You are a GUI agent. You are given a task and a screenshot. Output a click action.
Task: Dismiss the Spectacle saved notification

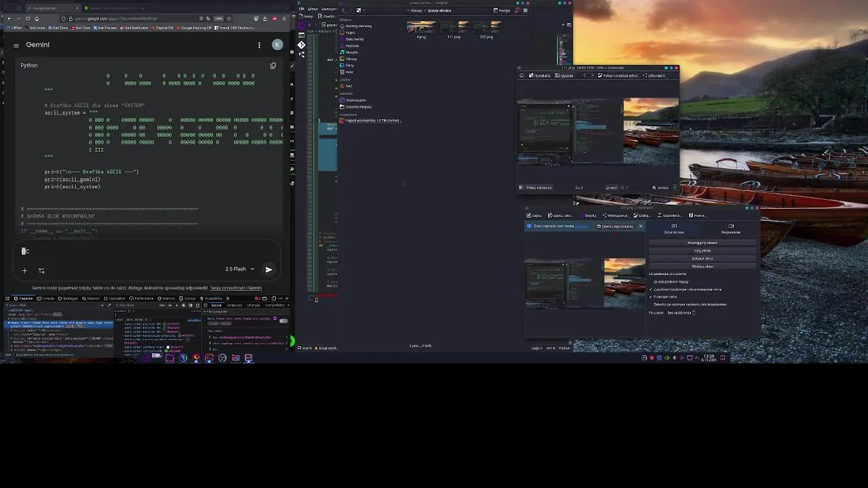coord(641,226)
